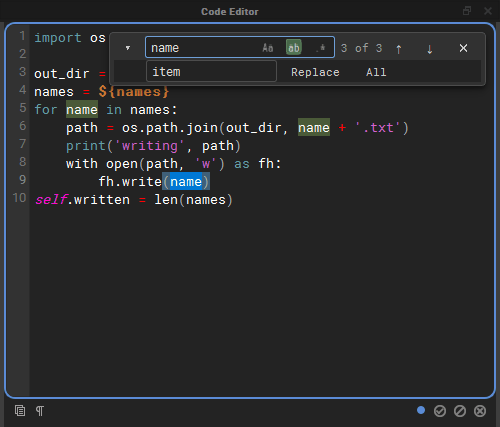Close the find and replace bar
This screenshot has height=427, width=500.
pos(463,48)
